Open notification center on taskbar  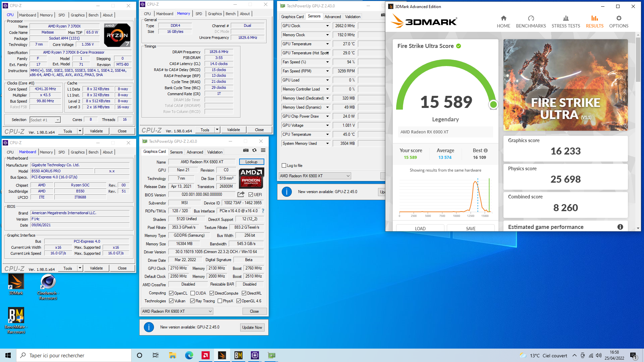634,355
